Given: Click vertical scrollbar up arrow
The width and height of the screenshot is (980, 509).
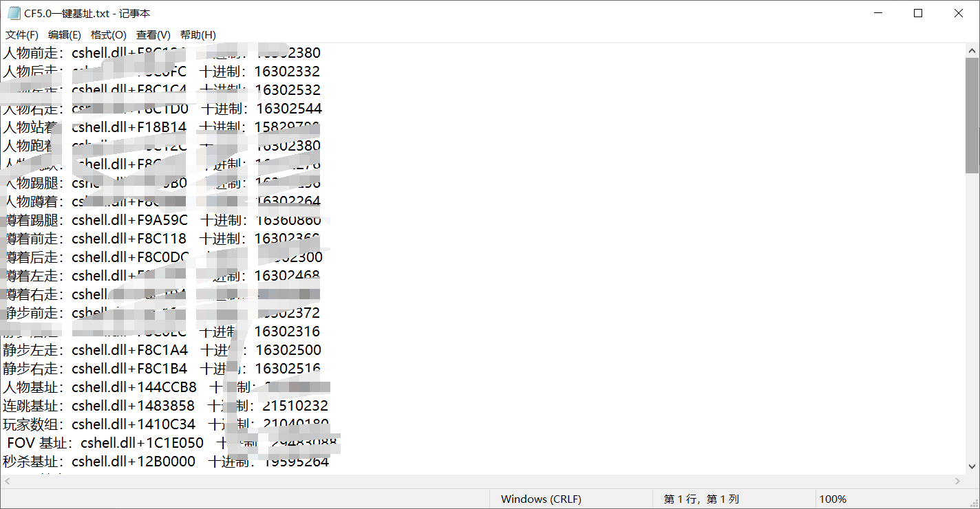Looking at the screenshot, I should [972, 51].
